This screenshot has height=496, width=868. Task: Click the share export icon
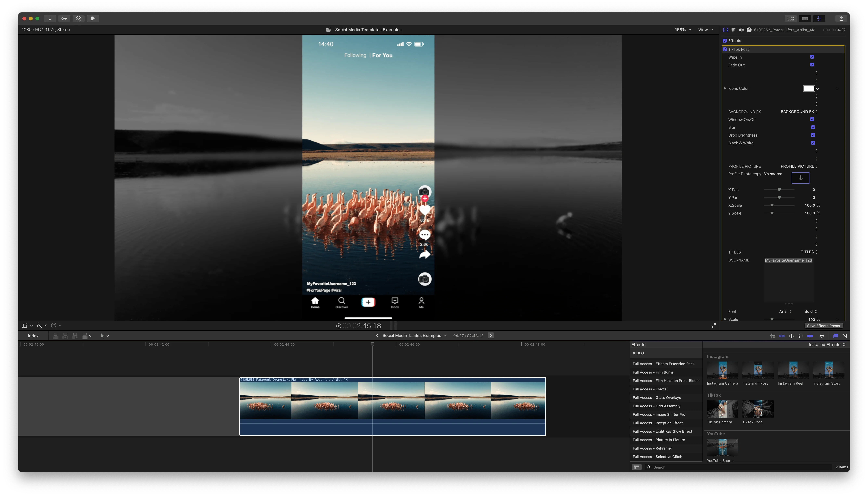tap(841, 18)
